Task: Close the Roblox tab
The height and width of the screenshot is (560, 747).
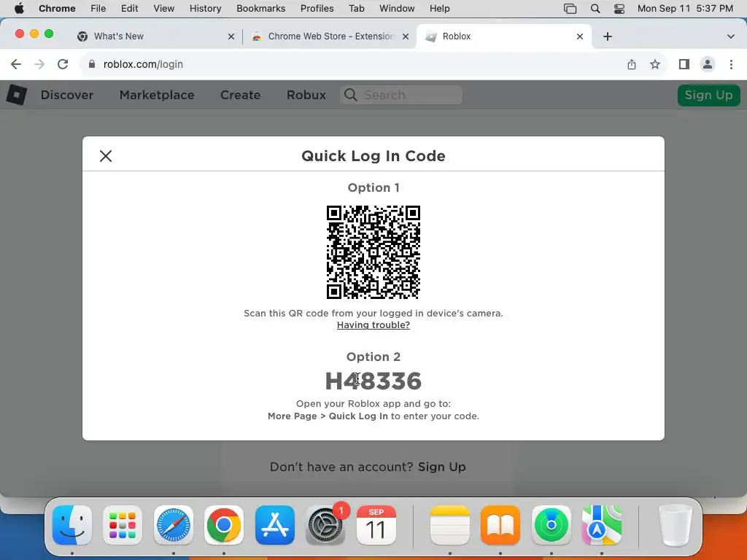Action: pos(580,36)
